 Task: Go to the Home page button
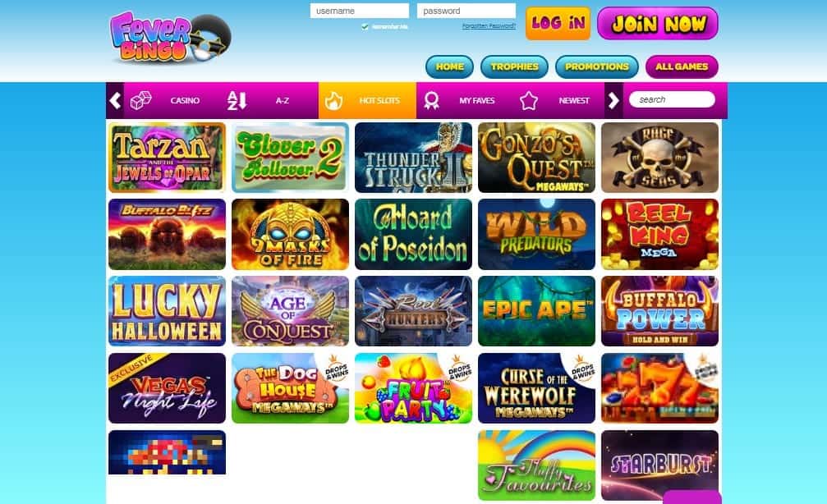[449, 67]
